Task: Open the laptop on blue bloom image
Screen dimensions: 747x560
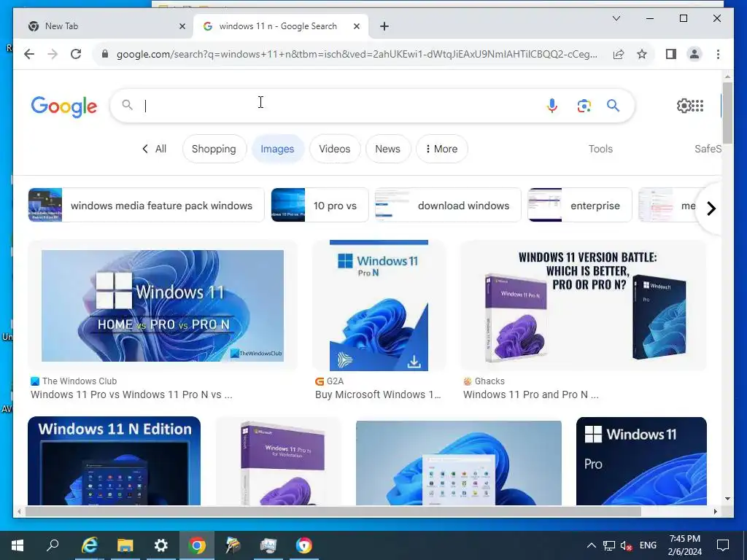Action: [x=459, y=462]
